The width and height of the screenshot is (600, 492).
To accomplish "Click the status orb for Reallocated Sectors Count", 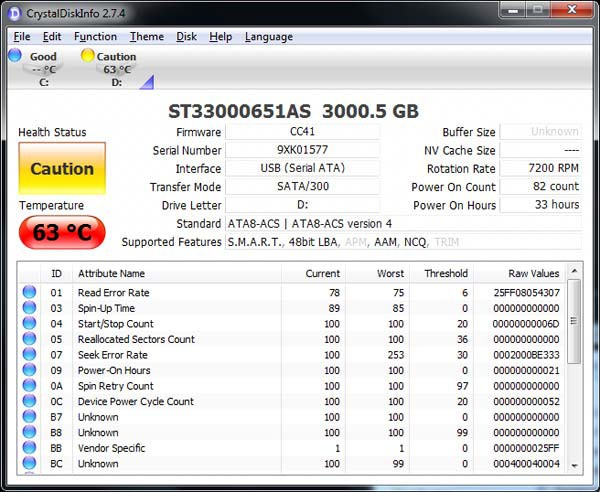I will [x=29, y=339].
